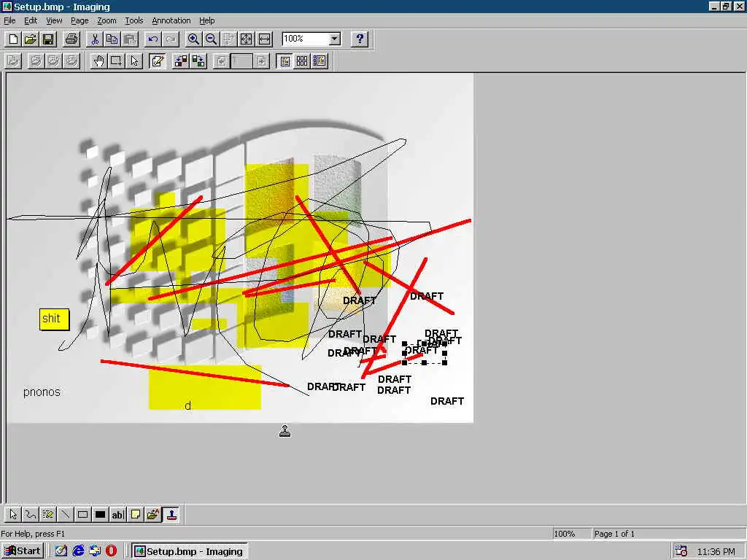The image size is (747, 560).
Task: Rotate the image left
Action: click(181, 61)
